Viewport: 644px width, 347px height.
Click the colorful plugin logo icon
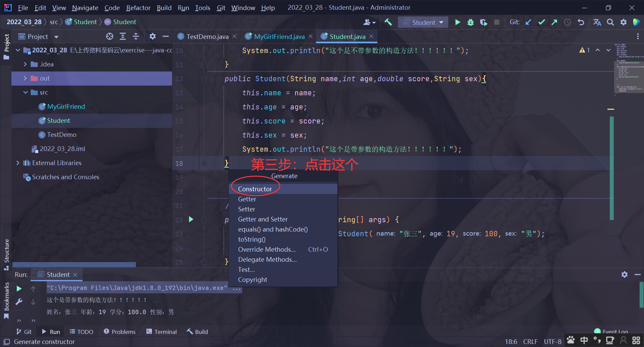coord(636,22)
